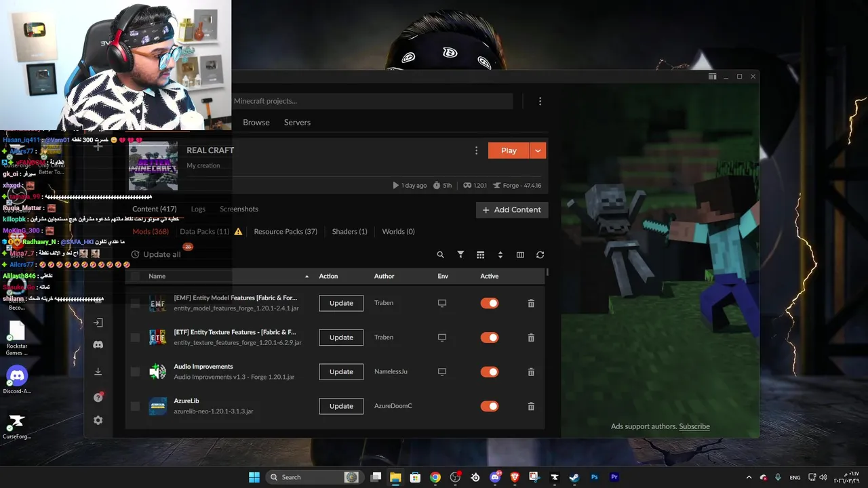868x488 pixels.
Task: Open the three-dot menu beside the search bar
Action: (x=540, y=101)
